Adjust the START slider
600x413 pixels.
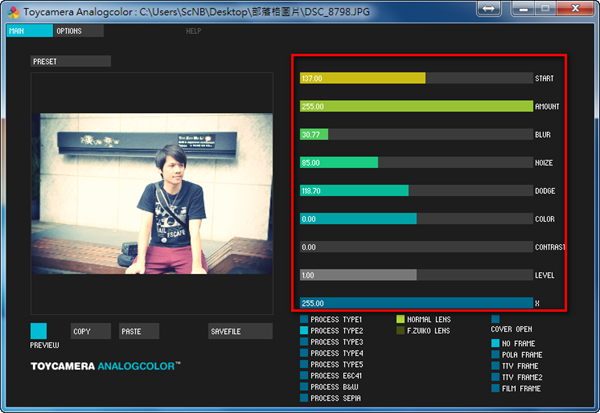click(416, 78)
